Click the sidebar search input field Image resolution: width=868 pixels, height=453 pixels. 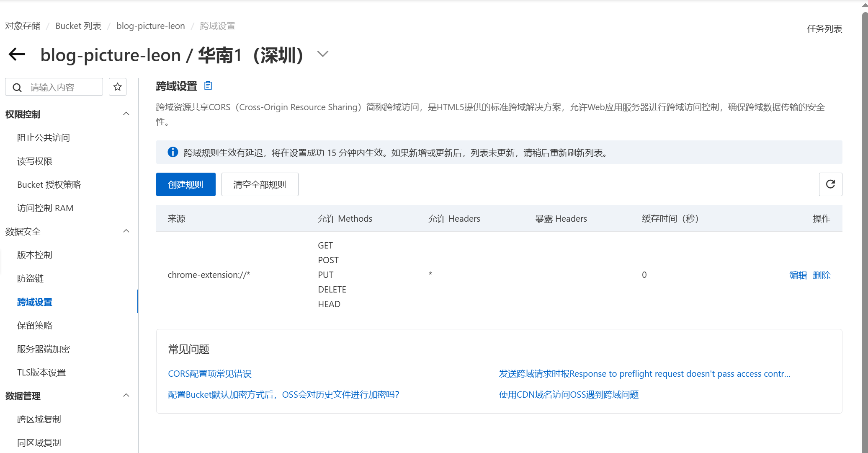coord(63,87)
